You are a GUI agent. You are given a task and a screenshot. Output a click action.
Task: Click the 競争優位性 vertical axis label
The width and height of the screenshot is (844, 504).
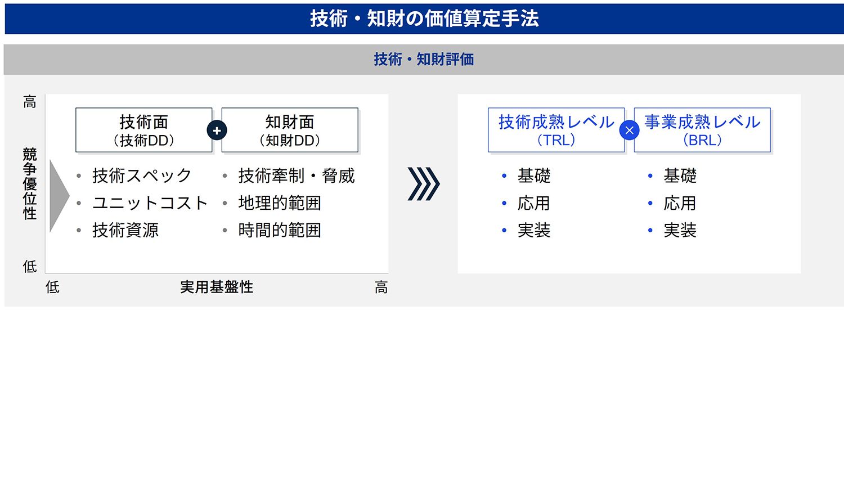click(30, 183)
